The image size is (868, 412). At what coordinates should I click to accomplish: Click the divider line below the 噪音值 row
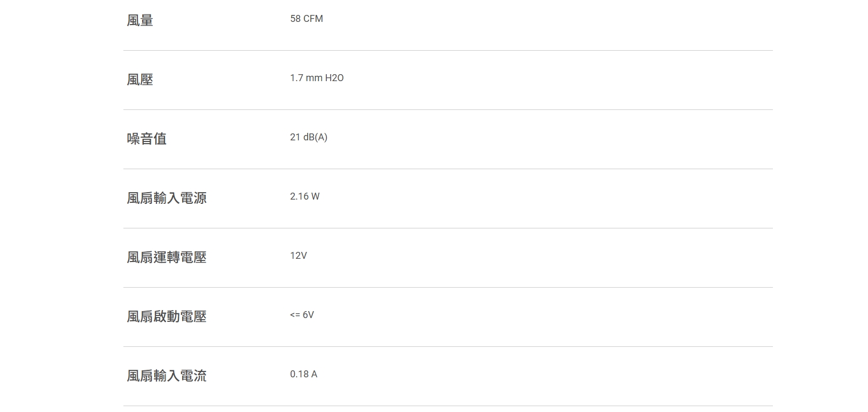point(448,169)
